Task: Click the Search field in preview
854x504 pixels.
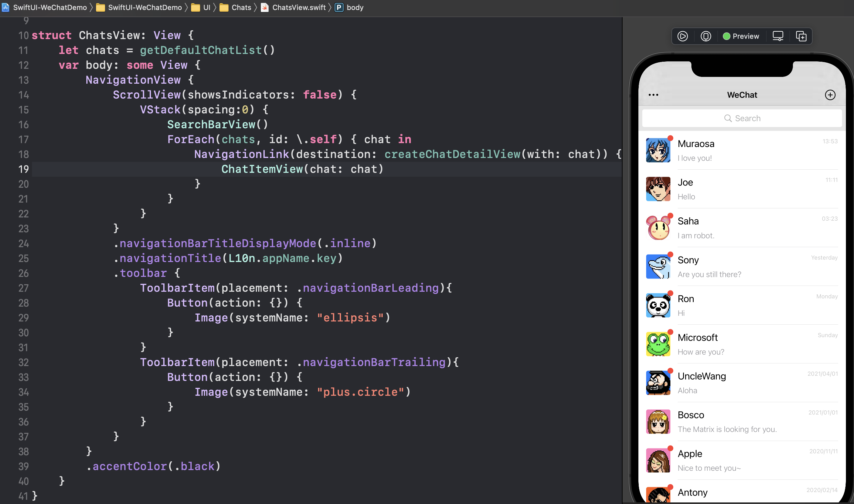Action: coord(742,118)
